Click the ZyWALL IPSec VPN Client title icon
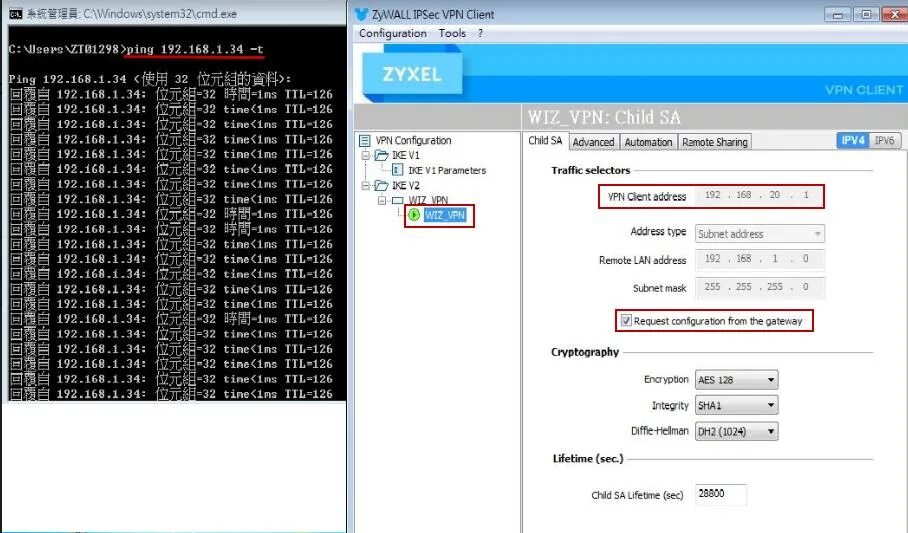The height and width of the screenshot is (533, 908). tap(361, 14)
